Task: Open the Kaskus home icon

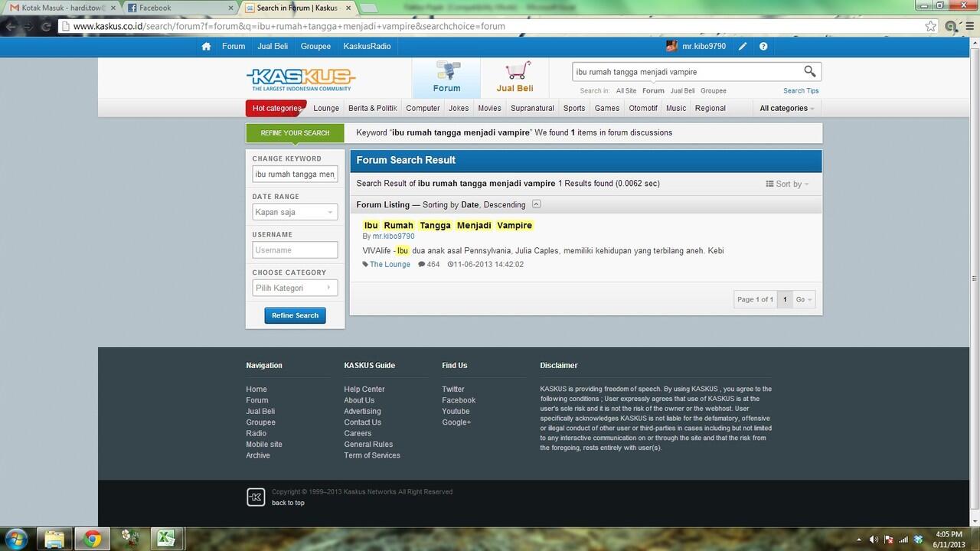Action: 206,47
